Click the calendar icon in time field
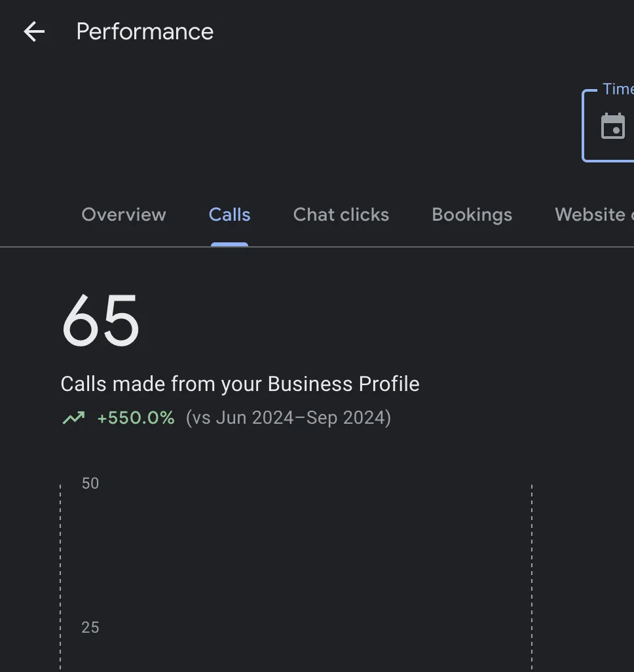634x672 pixels. click(613, 126)
